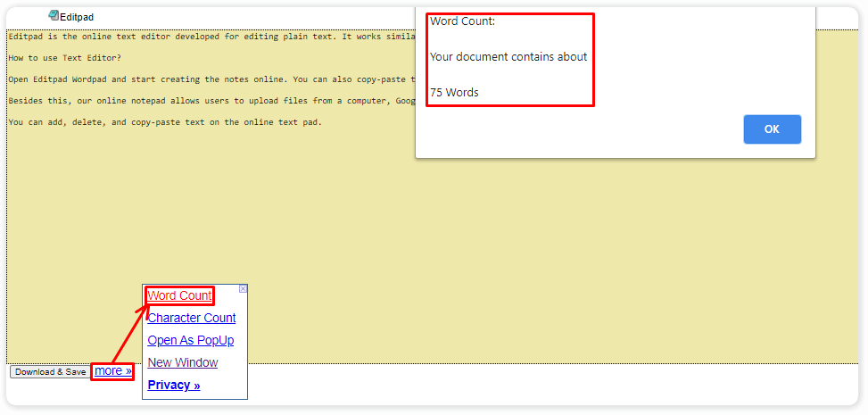868x415 pixels.
Task: Click the line starting "Editpad is the online text editor"
Action: pos(211,37)
